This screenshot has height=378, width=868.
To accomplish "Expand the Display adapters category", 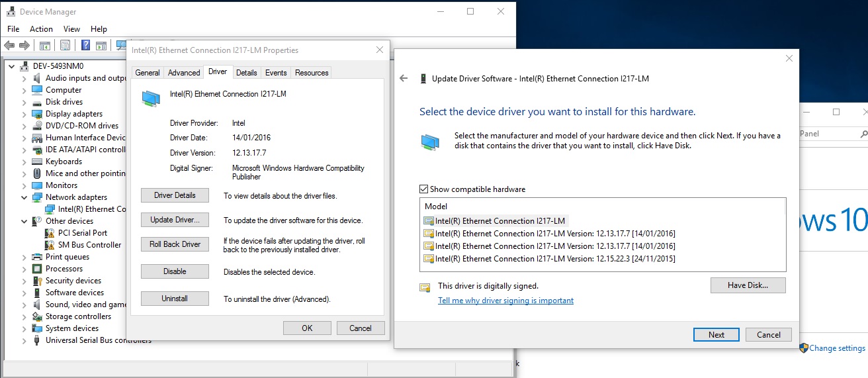I will 24,114.
